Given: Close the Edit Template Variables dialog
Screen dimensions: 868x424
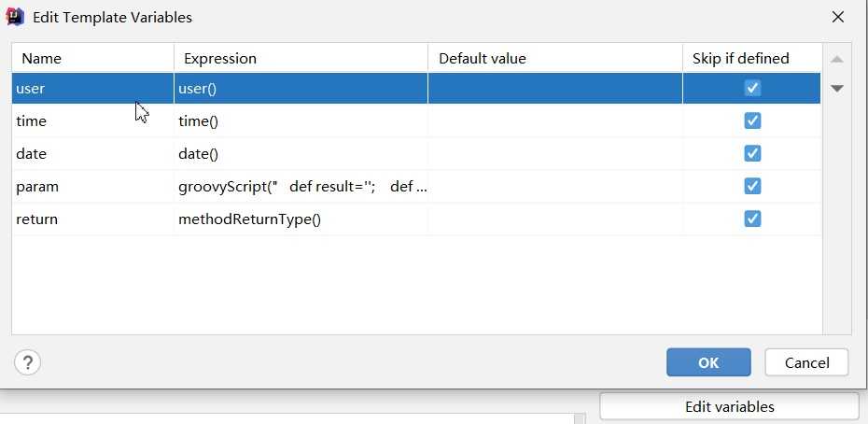Looking at the screenshot, I should click(x=838, y=17).
